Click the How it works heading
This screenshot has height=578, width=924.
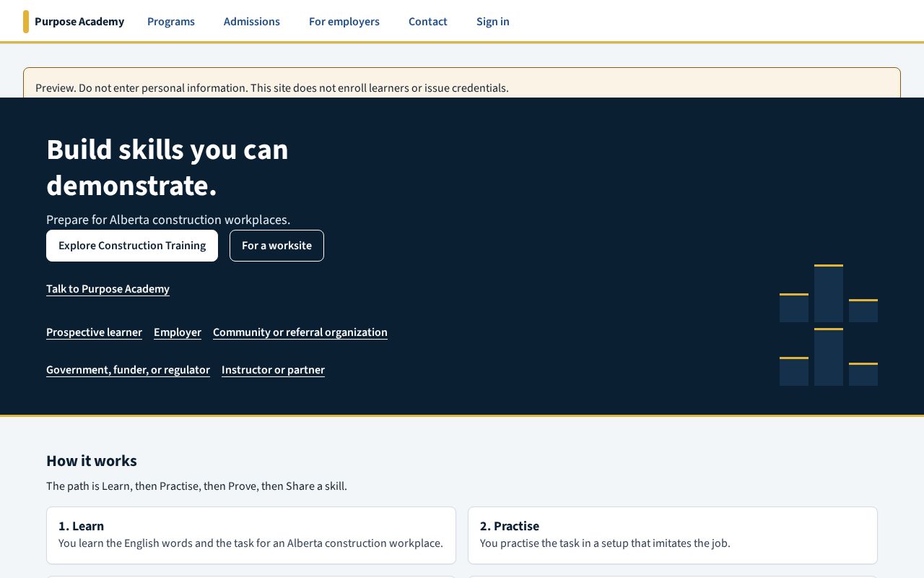click(92, 461)
